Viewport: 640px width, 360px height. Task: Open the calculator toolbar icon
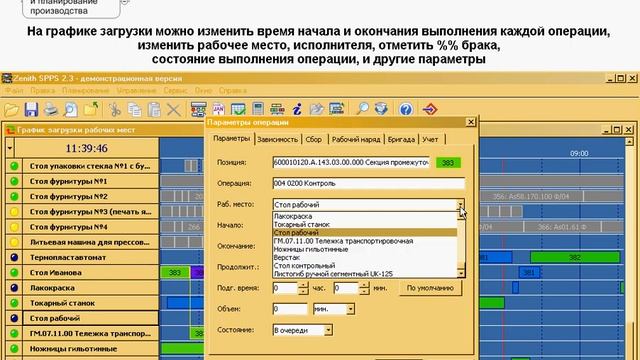(258, 109)
